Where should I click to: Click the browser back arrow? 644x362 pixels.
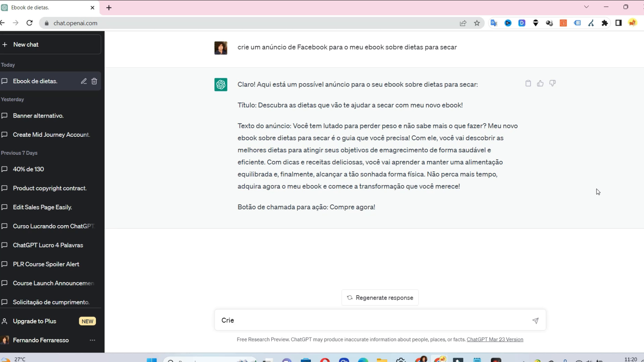coord(2,23)
